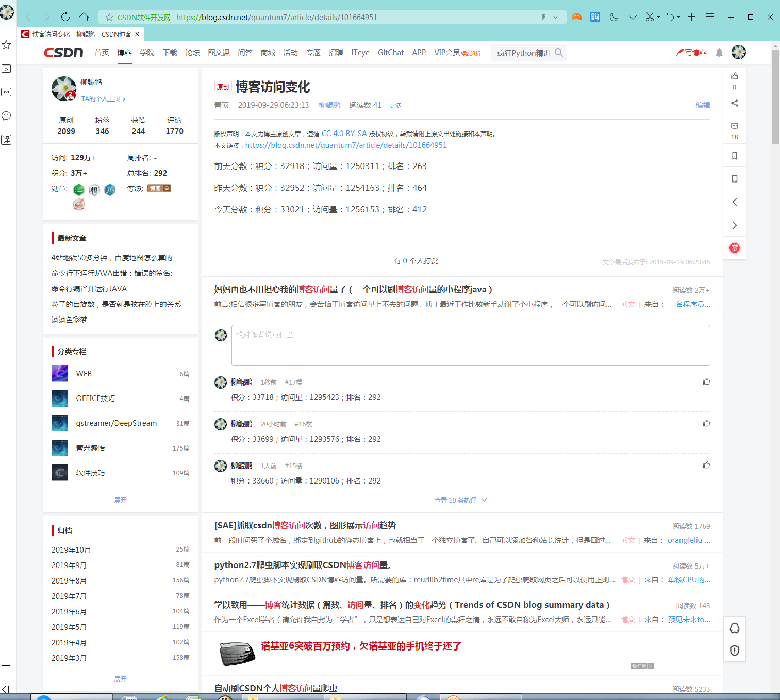Like the article with thumbs-up in right panel
Viewport: 780px width, 700px height.
(735, 76)
